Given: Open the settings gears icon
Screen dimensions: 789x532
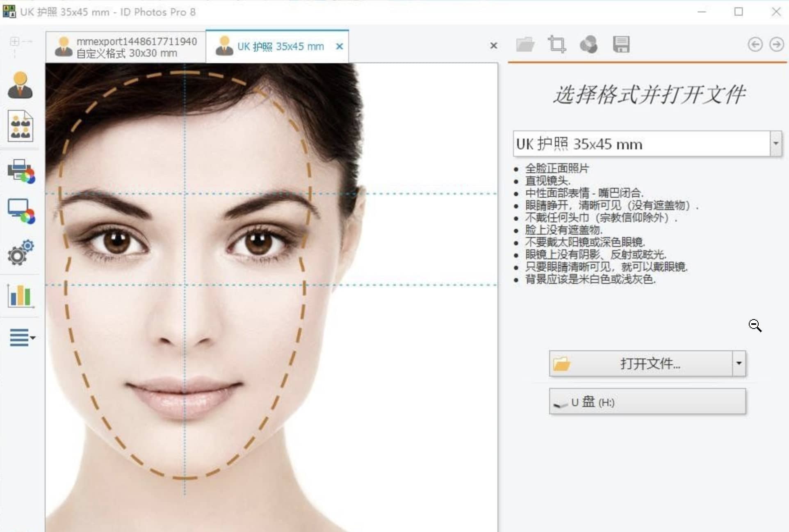Looking at the screenshot, I should (x=21, y=254).
